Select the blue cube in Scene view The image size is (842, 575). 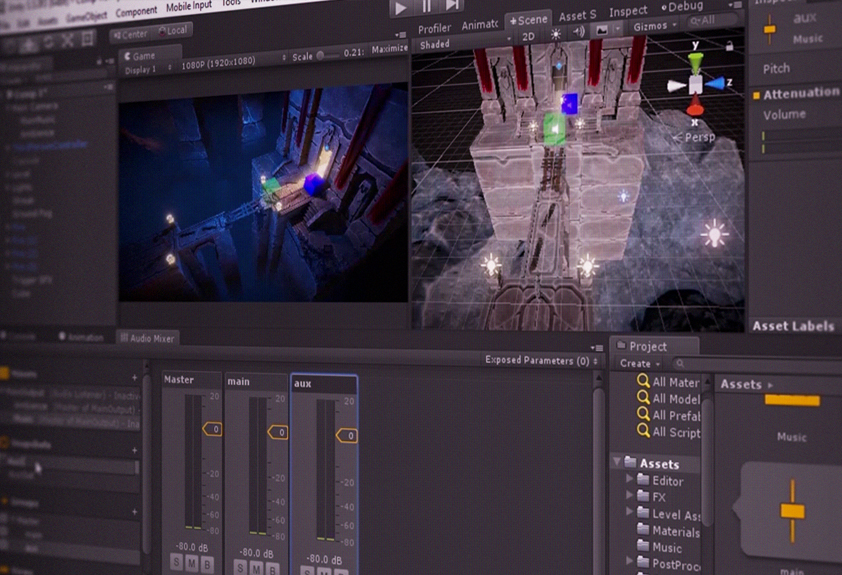(569, 104)
